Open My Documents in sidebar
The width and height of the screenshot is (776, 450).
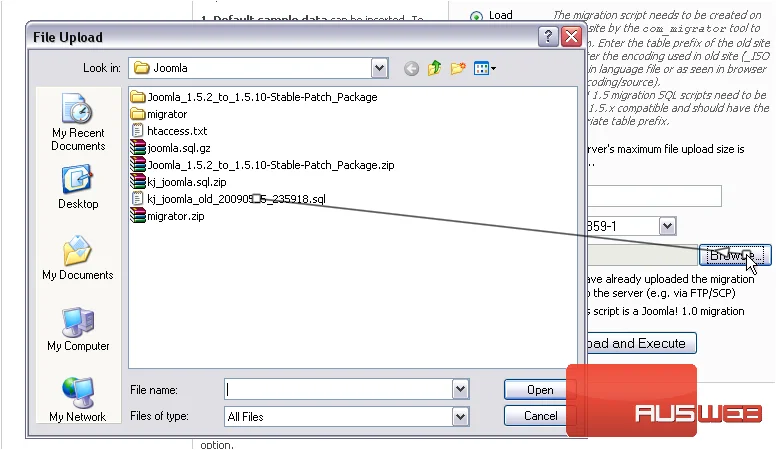point(78,258)
